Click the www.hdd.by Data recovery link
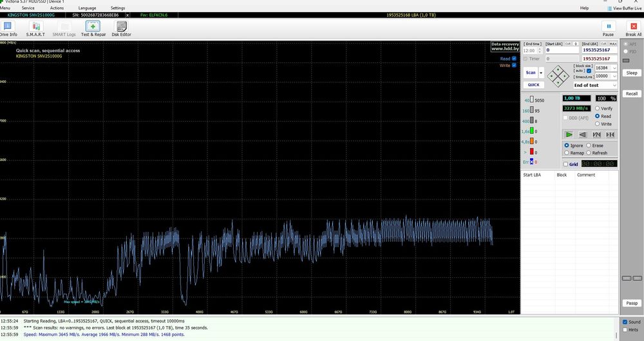The width and height of the screenshot is (644, 341). point(505,46)
